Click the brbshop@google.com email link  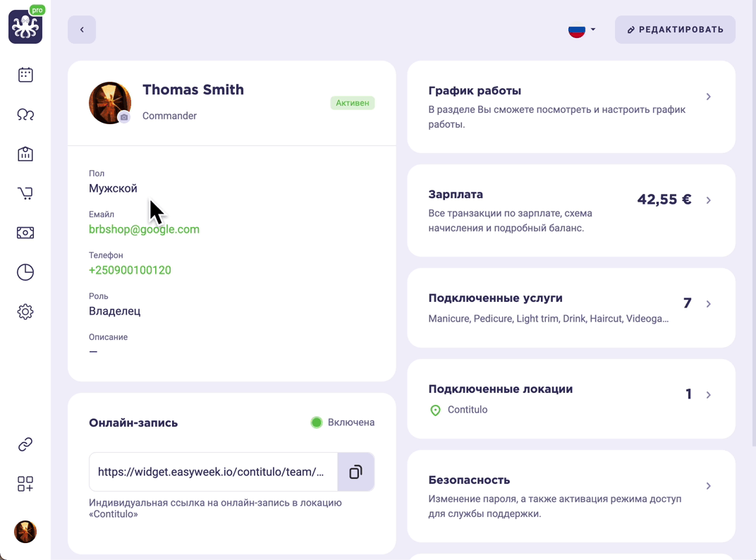click(x=144, y=229)
